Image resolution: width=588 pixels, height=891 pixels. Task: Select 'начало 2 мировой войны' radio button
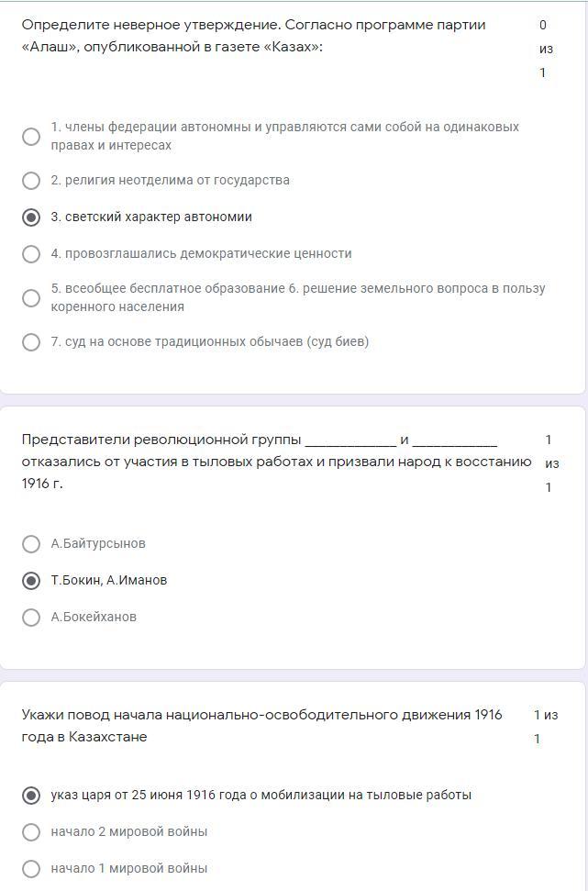[x=31, y=832]
